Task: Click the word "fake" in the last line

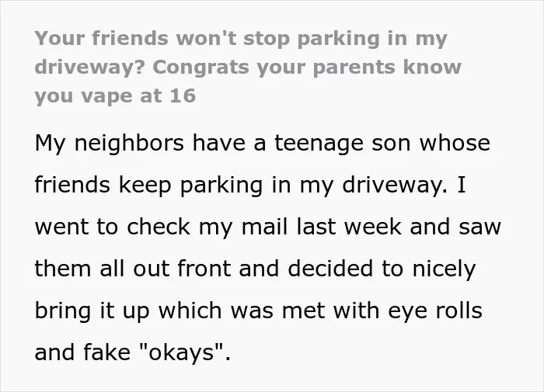Action: 107,352
